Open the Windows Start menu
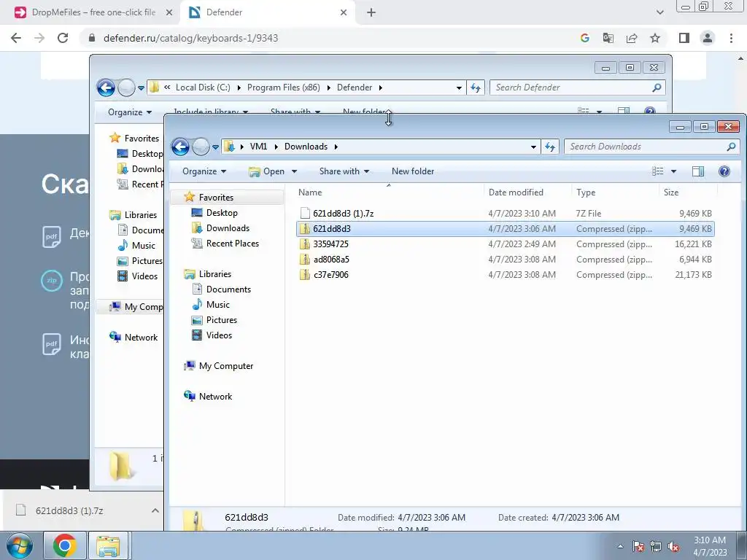Image resolution: width=747 pixels, height=560 pixels. 19,545
